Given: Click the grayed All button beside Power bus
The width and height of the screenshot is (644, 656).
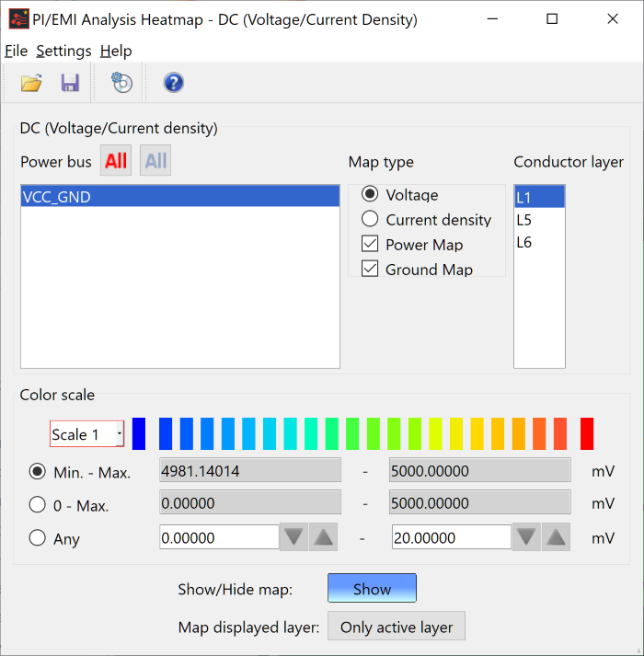Looking at the screenshot, I should 155,160.
